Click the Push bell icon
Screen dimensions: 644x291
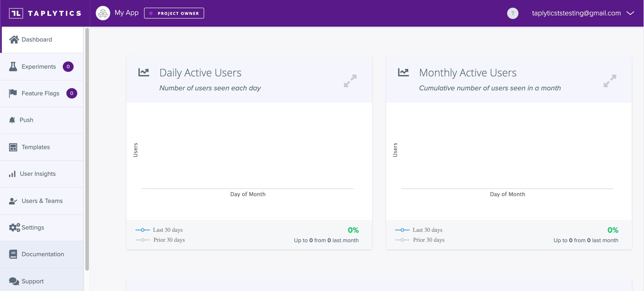click(x=12, y=120)
